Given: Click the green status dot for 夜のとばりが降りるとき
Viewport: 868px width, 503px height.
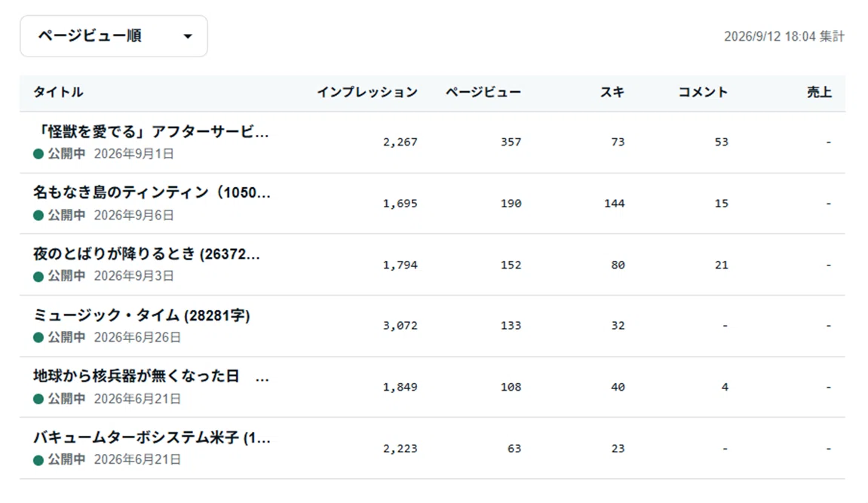Looking at the screenshot, I should click(38, 276).
